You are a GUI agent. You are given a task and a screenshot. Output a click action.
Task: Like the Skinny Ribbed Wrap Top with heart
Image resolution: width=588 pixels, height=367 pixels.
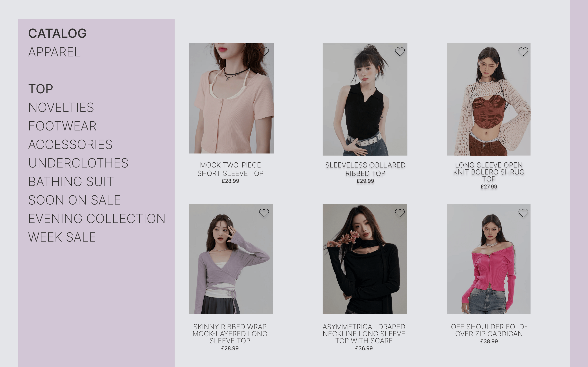tap(264, 213)
